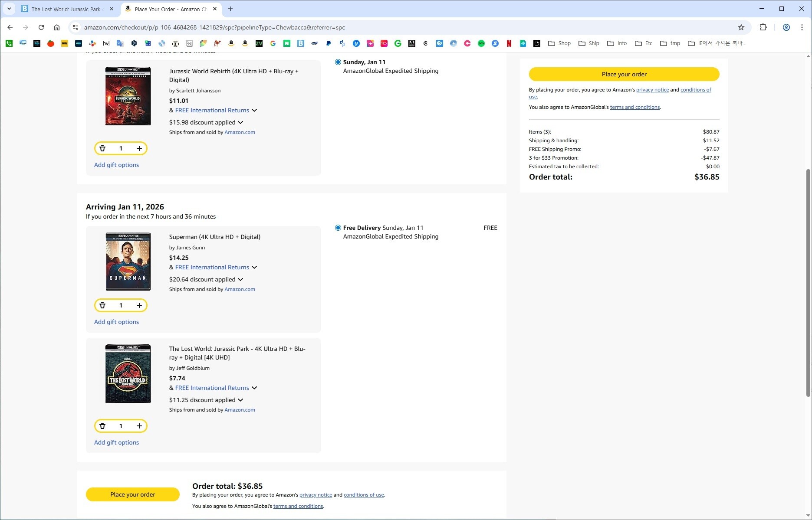Open the PayPal bookmark icon
812x520 pixels.
(328, 43)
